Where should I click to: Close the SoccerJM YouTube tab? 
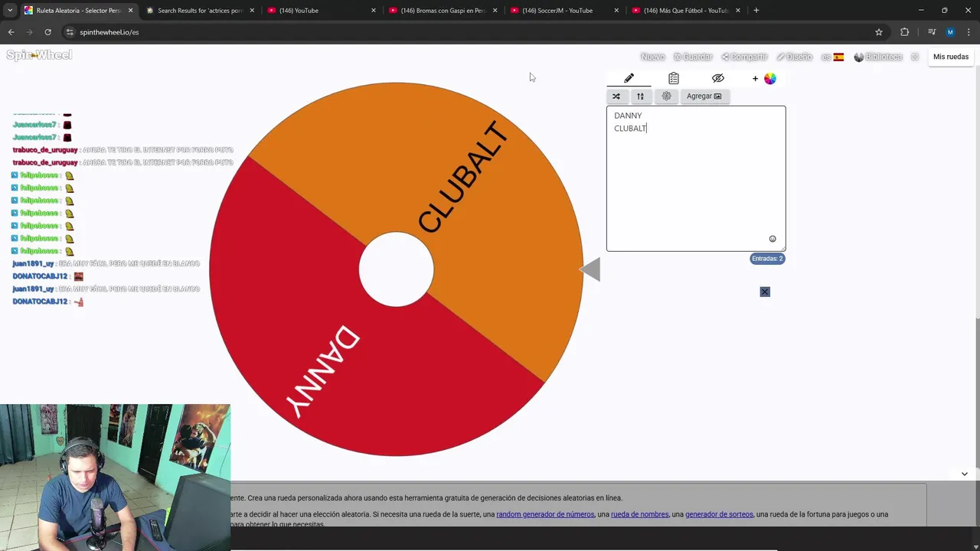tap(616, 11)
